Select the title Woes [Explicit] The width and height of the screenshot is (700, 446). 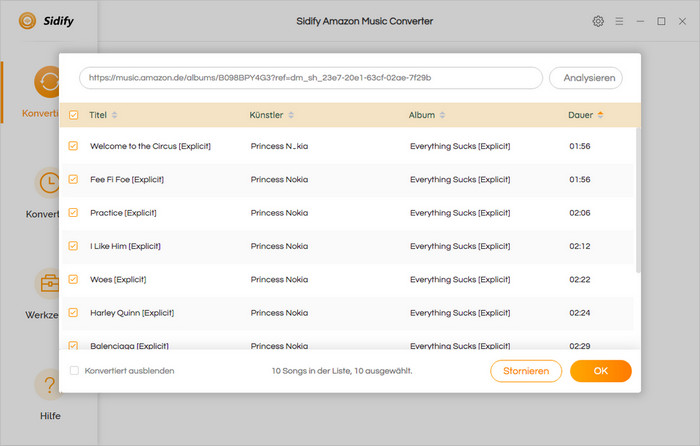pyautogui.click(x=118, y=279)
